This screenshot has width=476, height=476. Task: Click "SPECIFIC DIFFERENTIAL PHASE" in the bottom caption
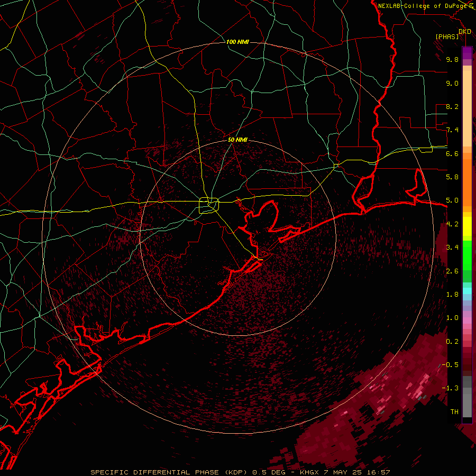[154, 472]
